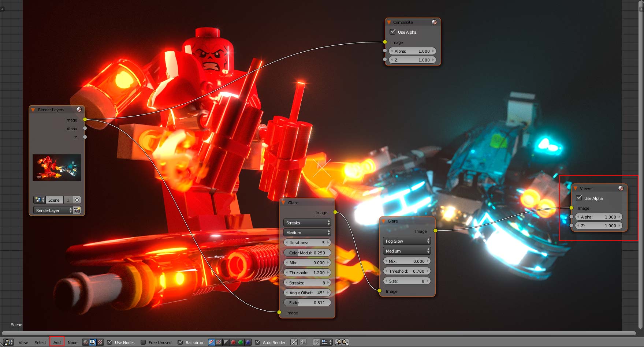Click the Render Layers preview thumbnail
This screenshot has height=347, width=644.
coord(57,167)
